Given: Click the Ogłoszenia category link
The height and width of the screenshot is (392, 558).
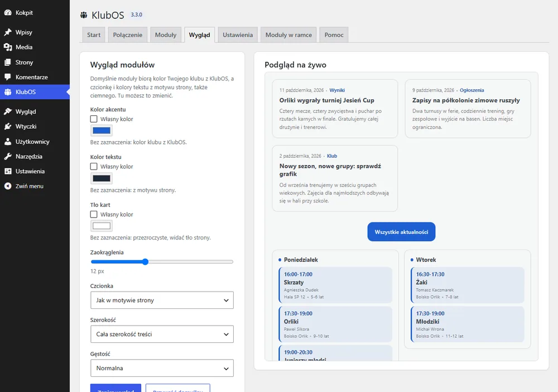Looking at the screenshot, I should pyautogui.click(x=472, y=90).
